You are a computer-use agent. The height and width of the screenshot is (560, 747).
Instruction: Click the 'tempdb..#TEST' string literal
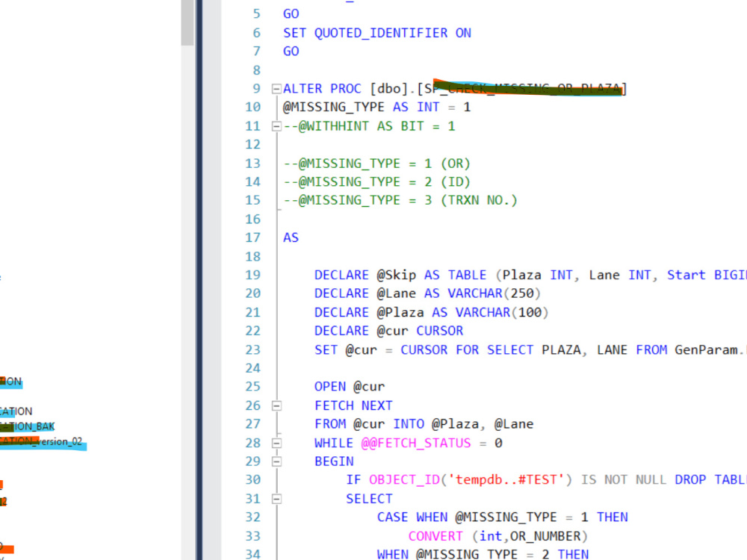[x=506, y=480]
